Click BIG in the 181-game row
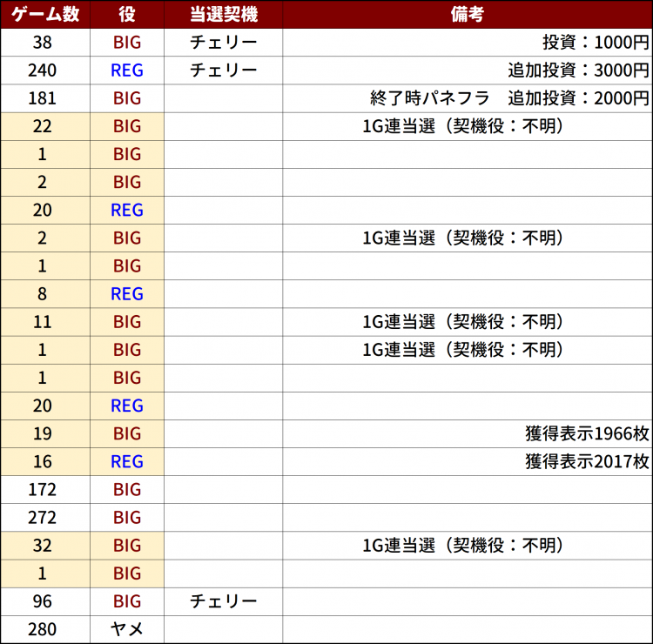Image resolution: width=653 pixels, height=644 pixels. [x=127, y=98]
